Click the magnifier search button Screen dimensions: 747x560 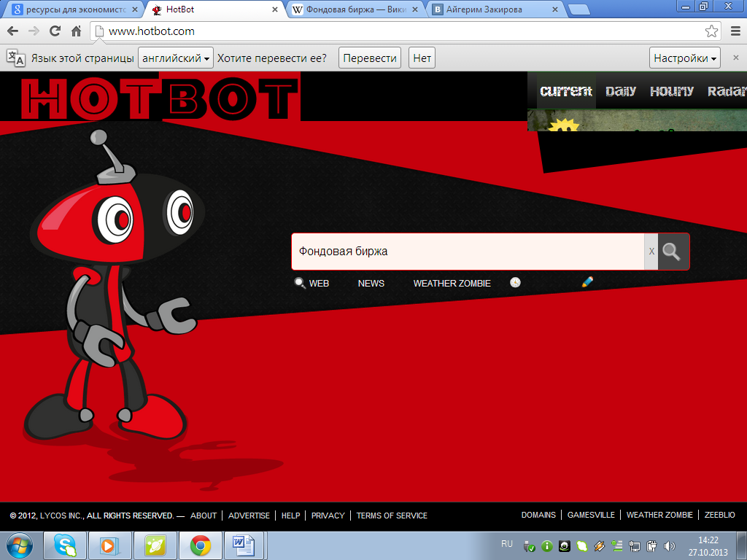(x=673, y=252)
